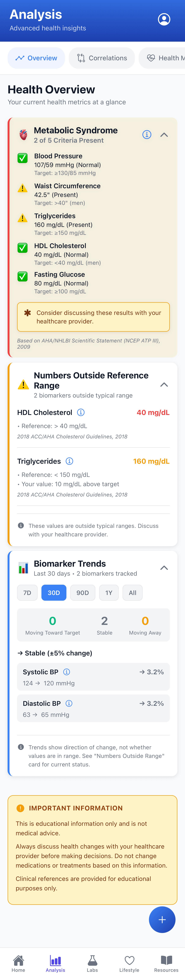Switch to the Correlations tab
185x980 pixels.
point(102,58)
